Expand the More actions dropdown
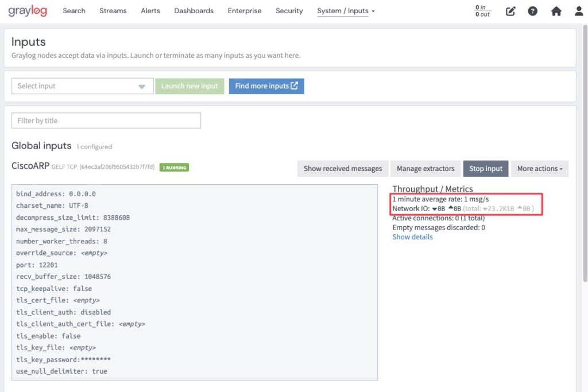 (540, 169)
